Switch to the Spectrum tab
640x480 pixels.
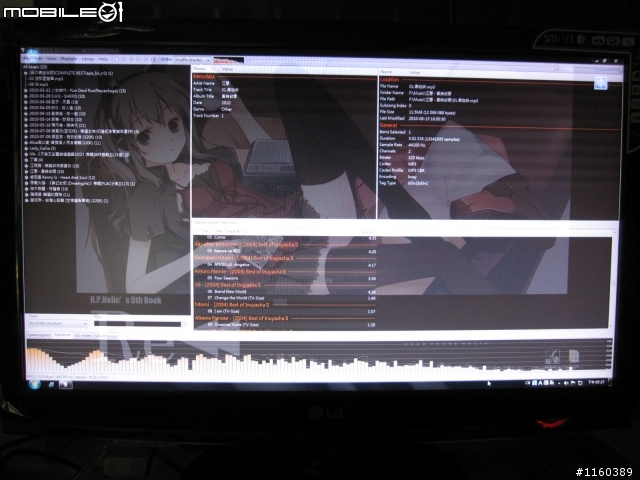tap(62, 335)
